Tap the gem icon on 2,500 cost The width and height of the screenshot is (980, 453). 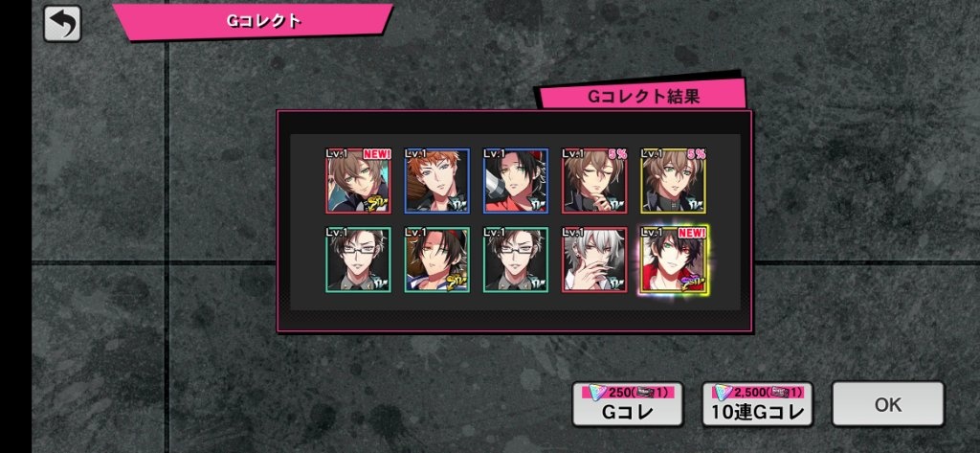click(x=724, y=393)
